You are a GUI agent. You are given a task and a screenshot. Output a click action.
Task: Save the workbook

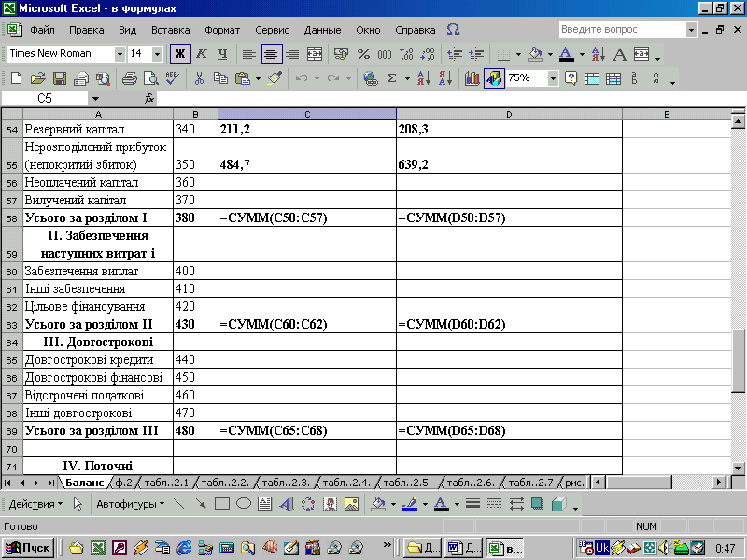pos(60,78)
